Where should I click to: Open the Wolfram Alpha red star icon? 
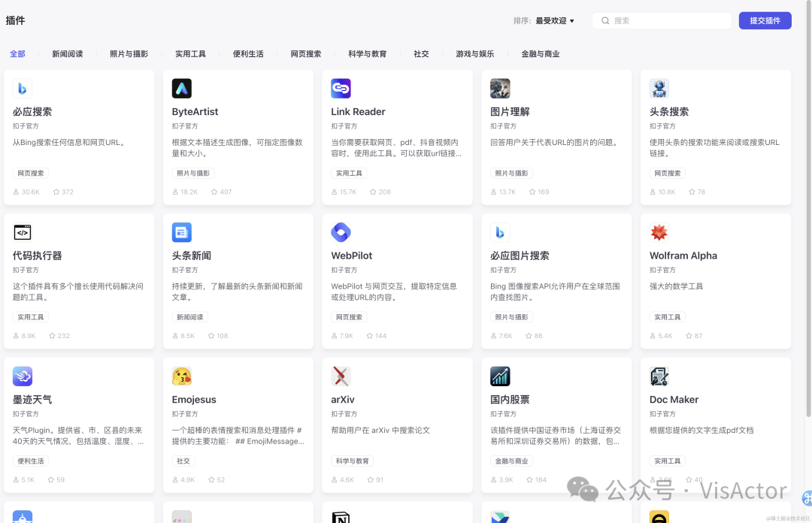coord(659,232)
